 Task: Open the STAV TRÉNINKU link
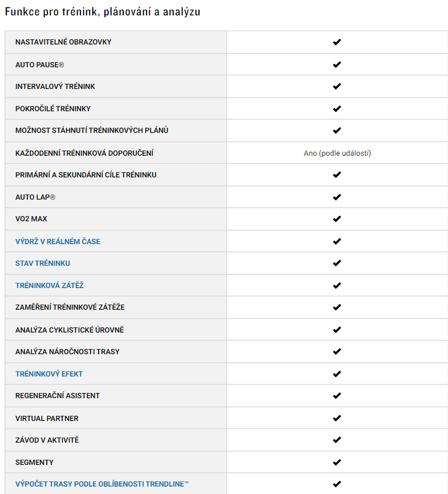pyautogui.click(x=43, y=263)
